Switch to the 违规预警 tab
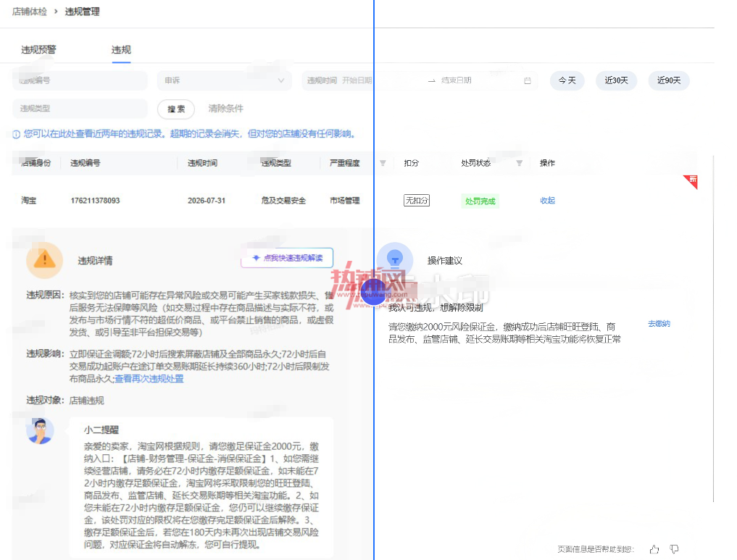The image size is (737, 560). pyautogui.click(x=38, y=50)
